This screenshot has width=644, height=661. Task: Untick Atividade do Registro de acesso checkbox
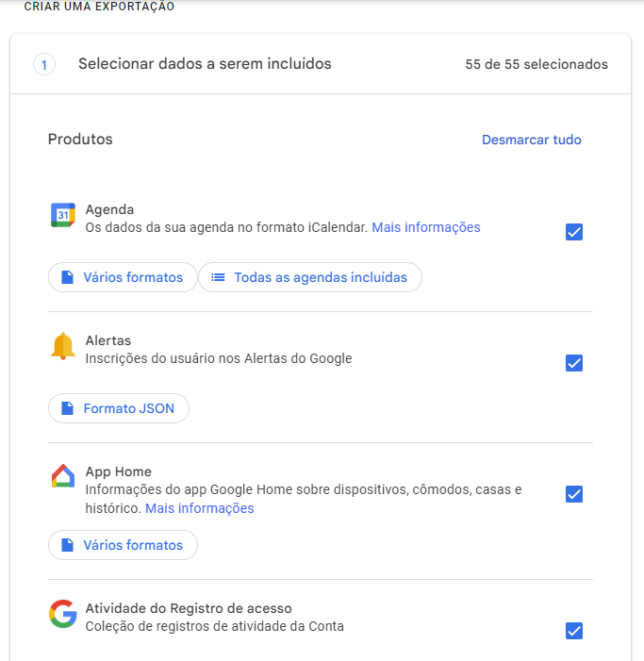[x=574, y=631]
